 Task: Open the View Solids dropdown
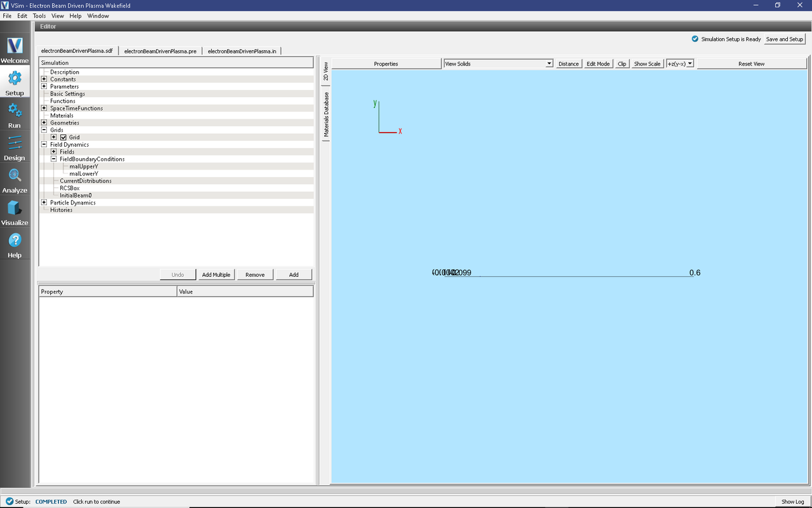[x=498, y=63]
